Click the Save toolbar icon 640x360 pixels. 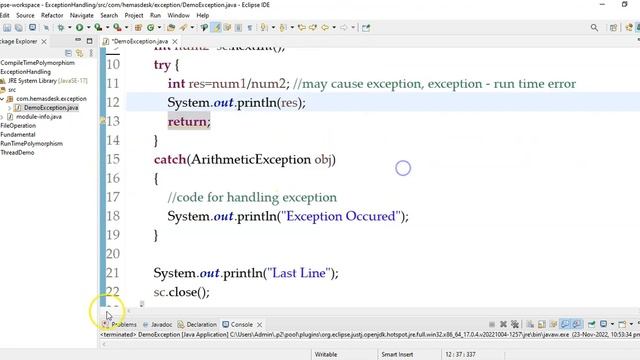[7, 28]
